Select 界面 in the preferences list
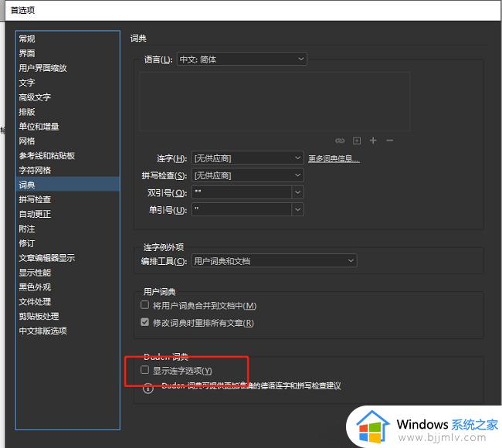 coord(67,53)
